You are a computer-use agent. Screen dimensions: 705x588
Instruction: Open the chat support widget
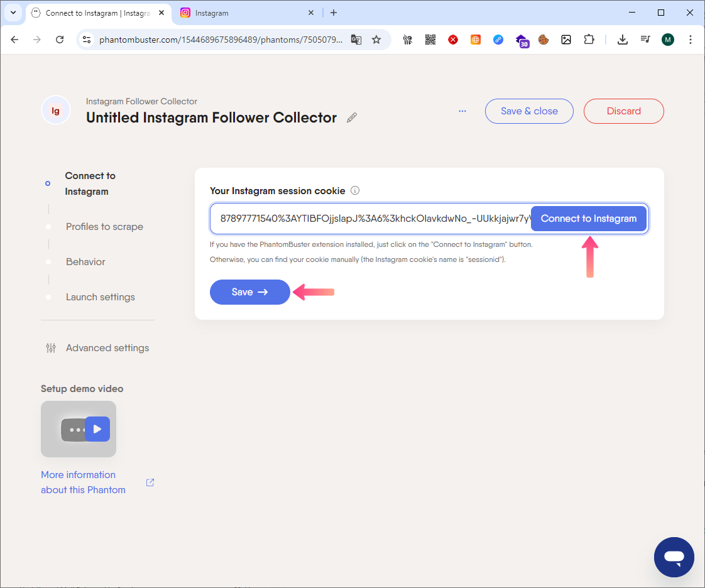coord(674,557)
